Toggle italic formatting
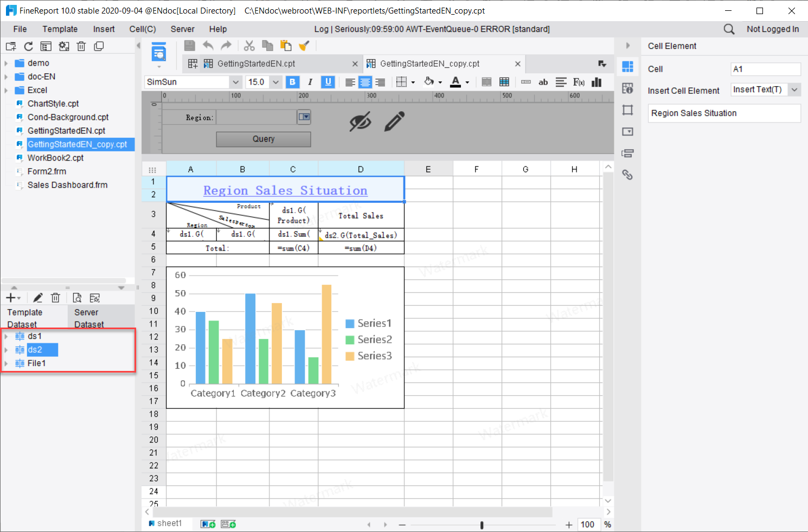This screenshot has width=808, height=532. tap(310, 82)
